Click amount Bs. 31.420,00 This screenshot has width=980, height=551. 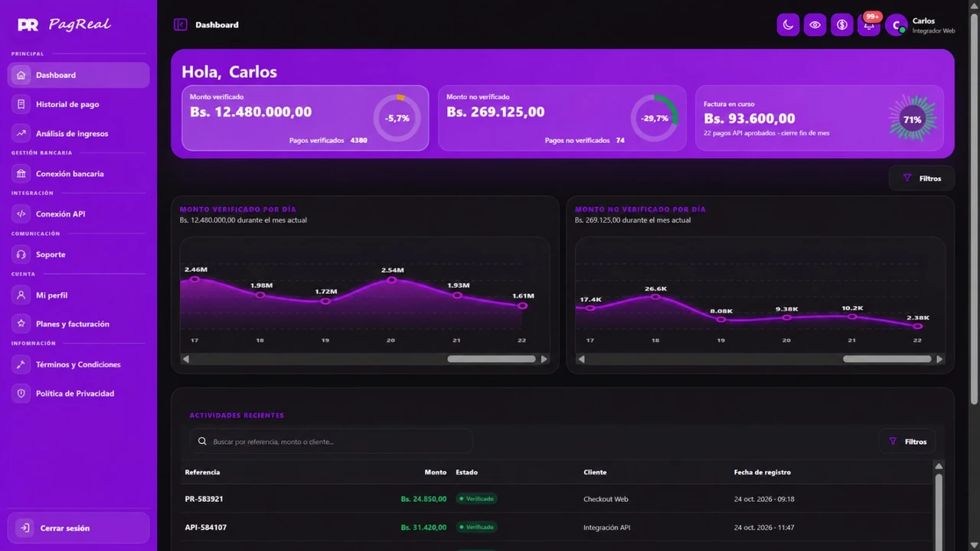423,527
